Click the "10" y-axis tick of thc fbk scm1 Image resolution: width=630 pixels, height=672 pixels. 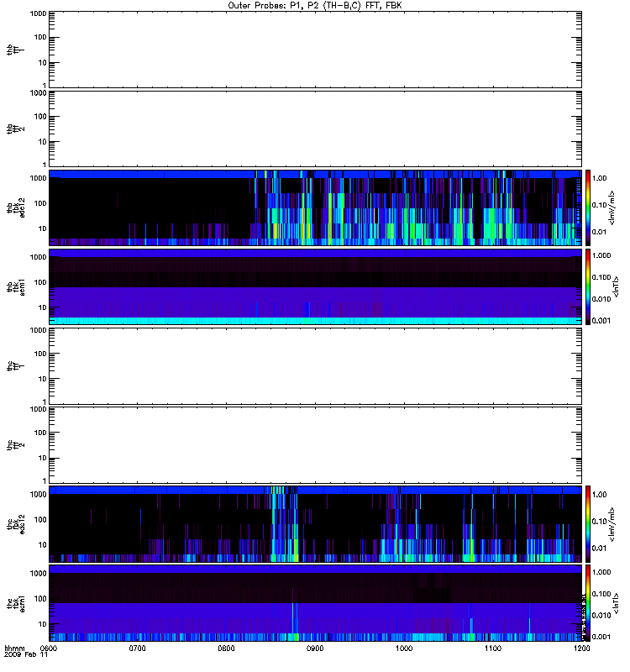point(43,624)
